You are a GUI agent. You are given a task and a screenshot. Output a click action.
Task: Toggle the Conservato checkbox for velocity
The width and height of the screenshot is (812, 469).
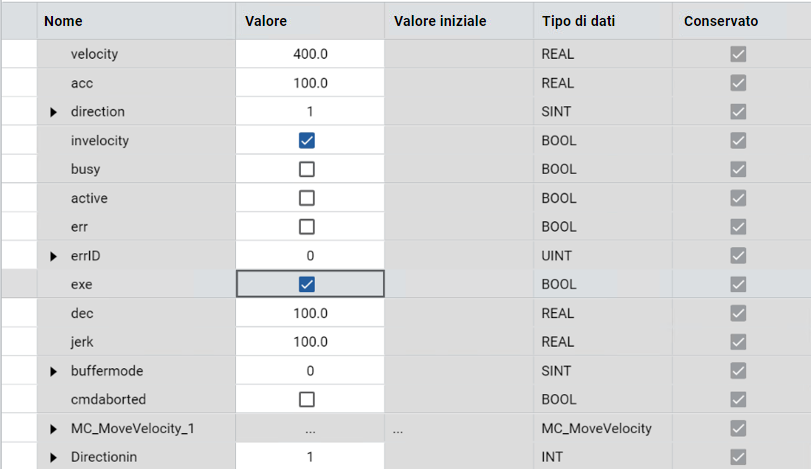(738, 54)
